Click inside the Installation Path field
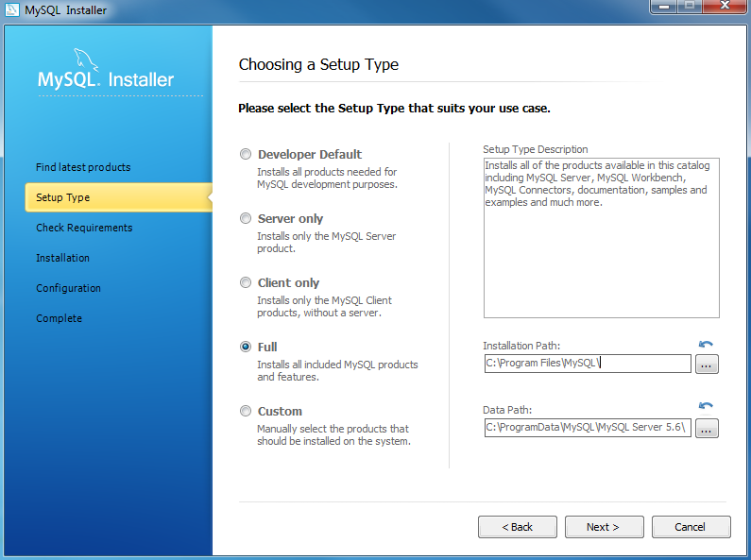This screenshot has height=560, width=751. click(588, 364)
